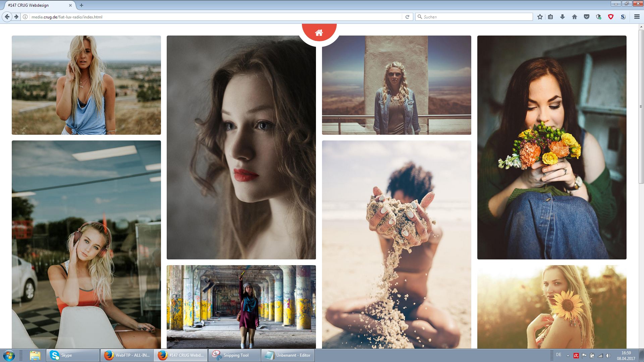Viewport: 644px width, 362px height.
Task: Open Action Center flag icon
Action: pos(584,356)
